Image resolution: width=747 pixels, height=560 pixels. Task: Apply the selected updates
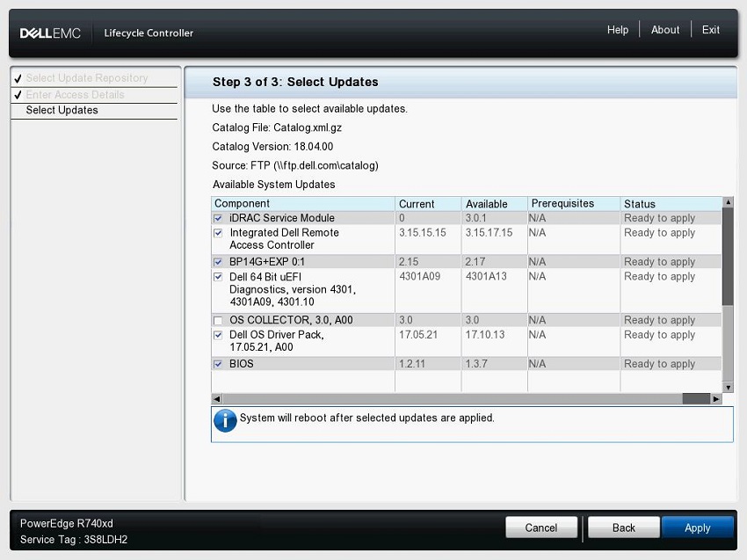tap(698, 527)
